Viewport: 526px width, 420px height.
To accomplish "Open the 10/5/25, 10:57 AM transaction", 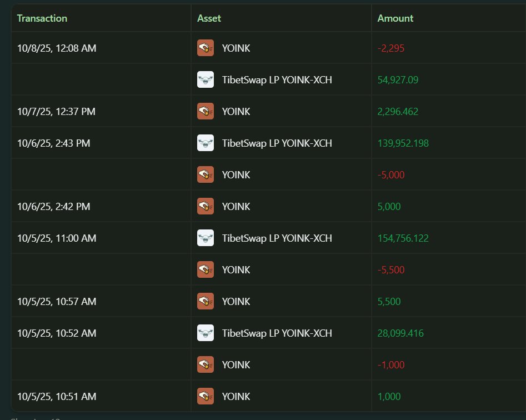I will click(x=57, y=301).
